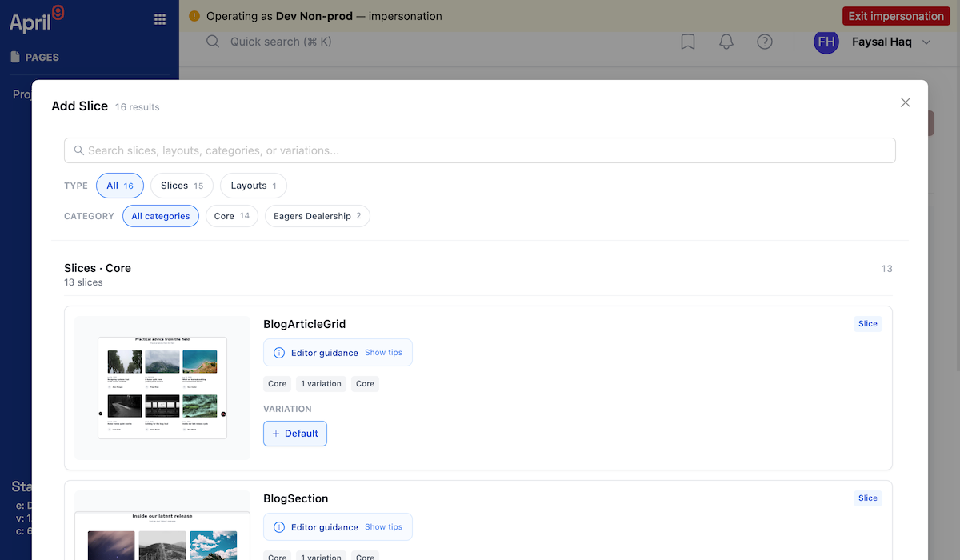Click the VARIATION label
Viewport: 960px width, 560px height.
click(287, 409)
